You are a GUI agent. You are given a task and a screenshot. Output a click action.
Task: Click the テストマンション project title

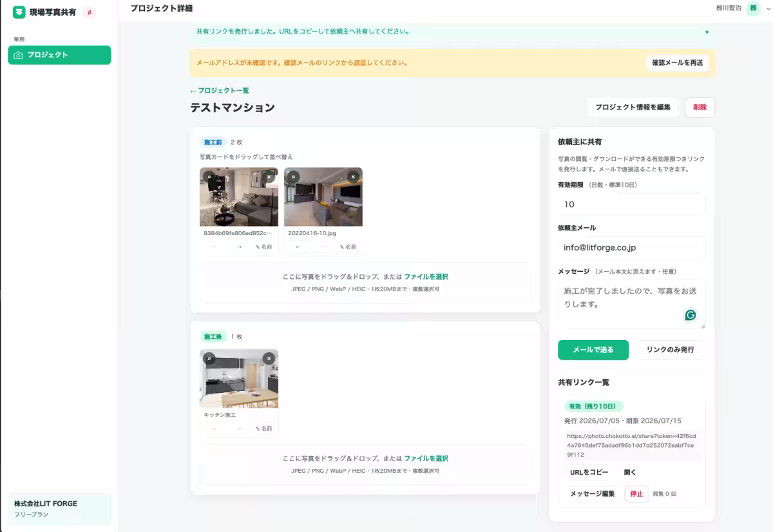tap(233, 108)
